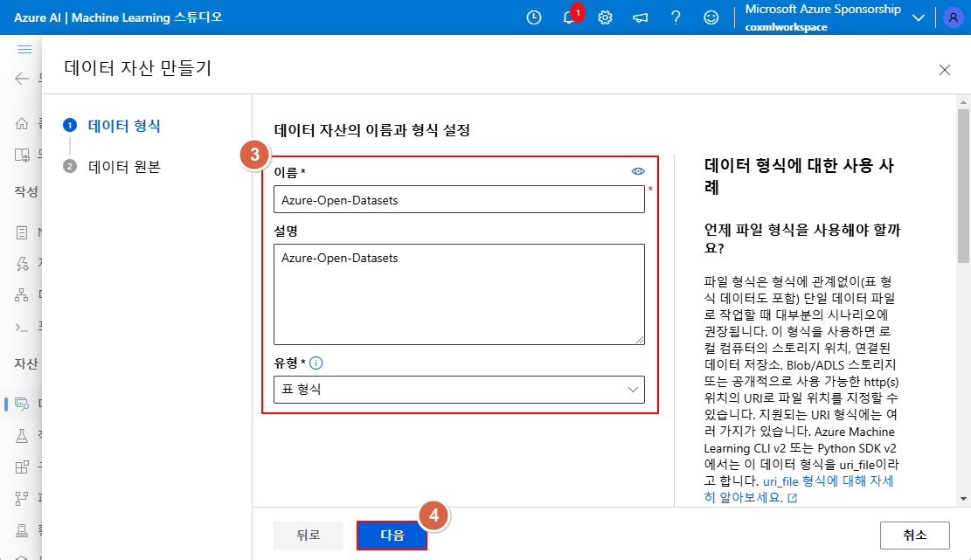Open the model catalog globe icon
The image size is (971, 560).
(22, 155)
